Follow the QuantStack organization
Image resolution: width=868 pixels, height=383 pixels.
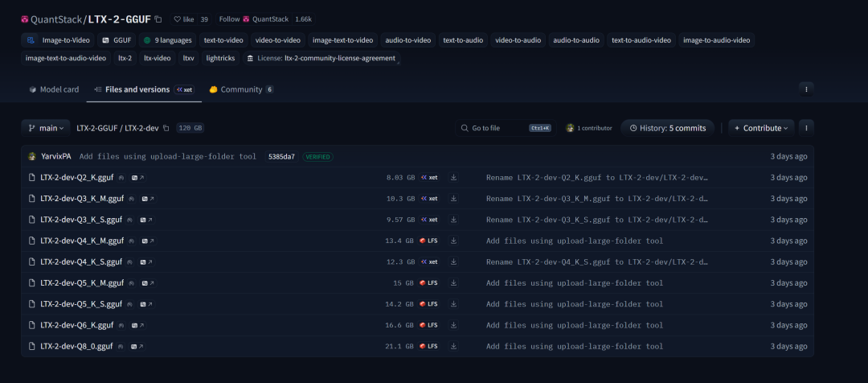[253, 19]
